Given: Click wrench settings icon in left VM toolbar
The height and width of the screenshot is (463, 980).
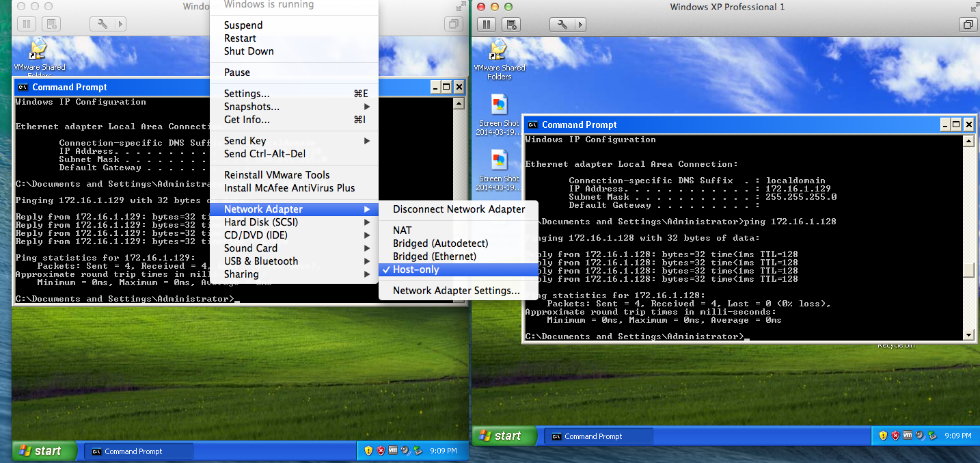Looking at the screenshot, I should tap(103, 24).
